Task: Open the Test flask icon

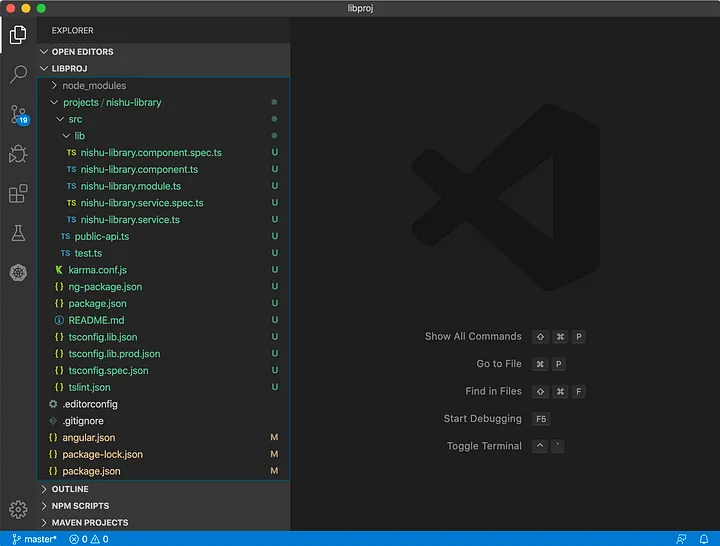Action: (x=18, y=233)
